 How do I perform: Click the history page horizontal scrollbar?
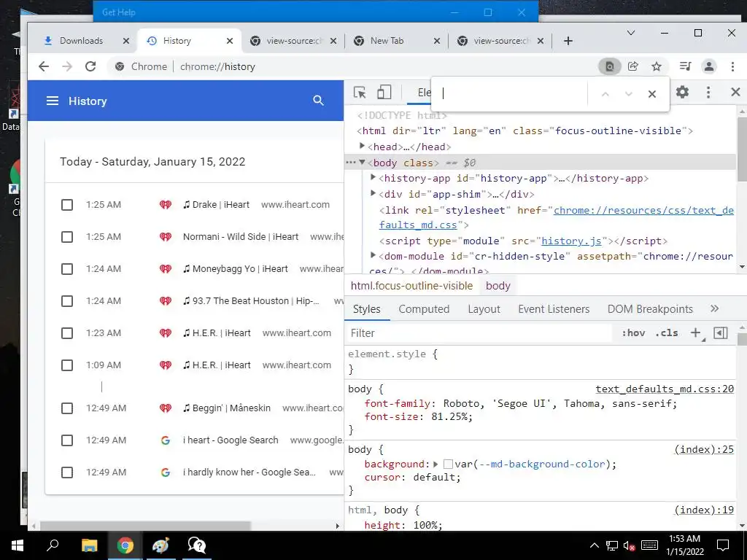click(x=145, y=526)
